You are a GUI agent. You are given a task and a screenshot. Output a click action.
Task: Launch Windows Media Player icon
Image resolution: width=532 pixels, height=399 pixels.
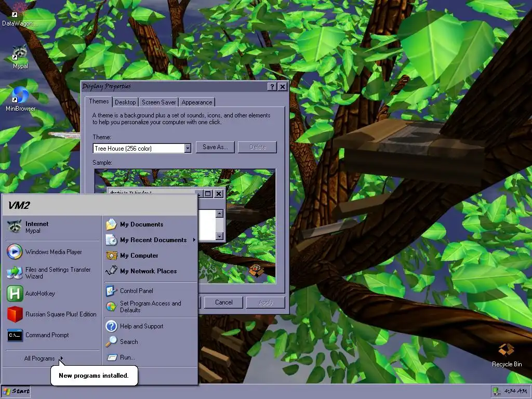(15, 252)
